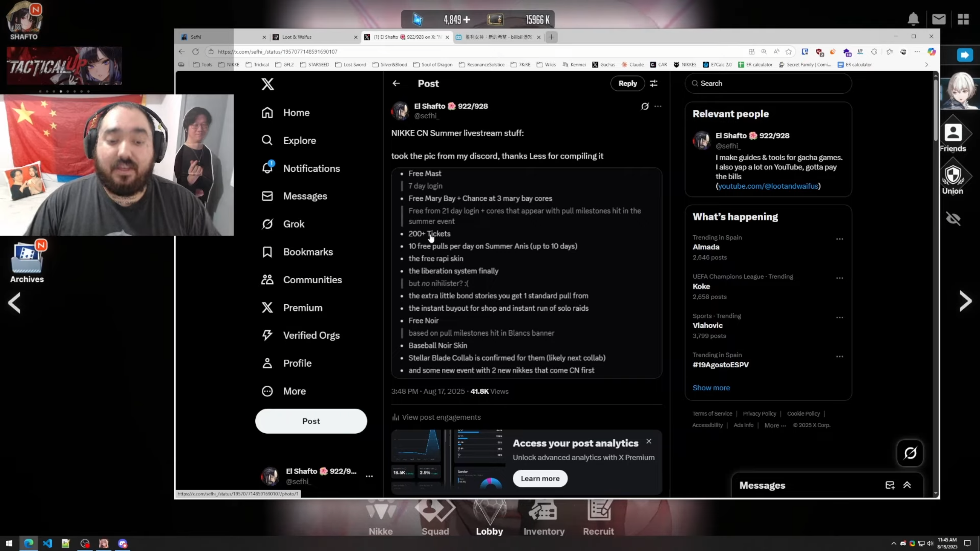980x551 pixels.
Task: Open options menu for Almada trend
Action: click(x=840, y=239)
